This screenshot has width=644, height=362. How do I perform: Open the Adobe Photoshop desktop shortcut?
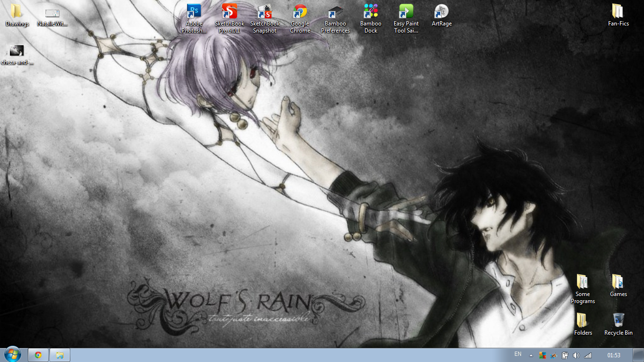(x=194, y=12)
